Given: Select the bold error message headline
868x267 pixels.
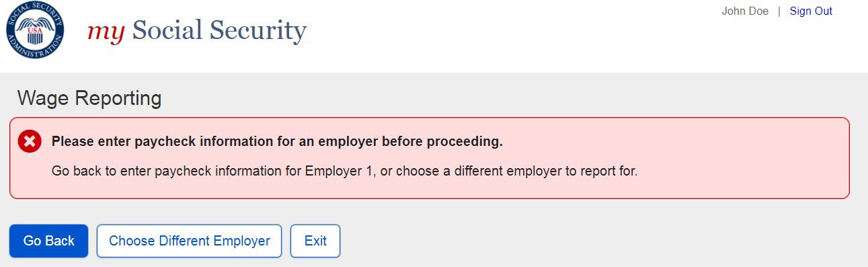Looking at the screenshot, I should pyautogui.click(x=277, y=142).
